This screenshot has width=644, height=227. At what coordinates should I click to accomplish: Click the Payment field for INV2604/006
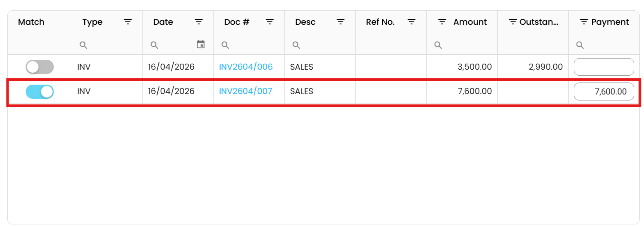[603, 67]
